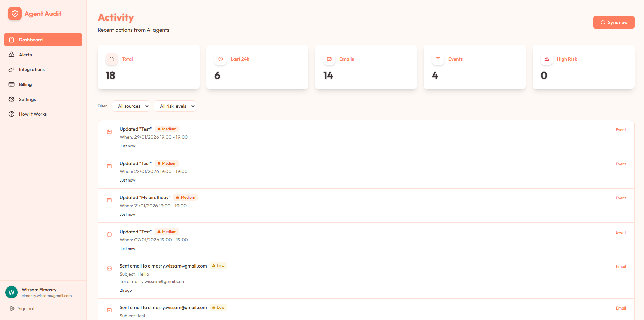Click the Billing card icon

[x=12, y=84]
